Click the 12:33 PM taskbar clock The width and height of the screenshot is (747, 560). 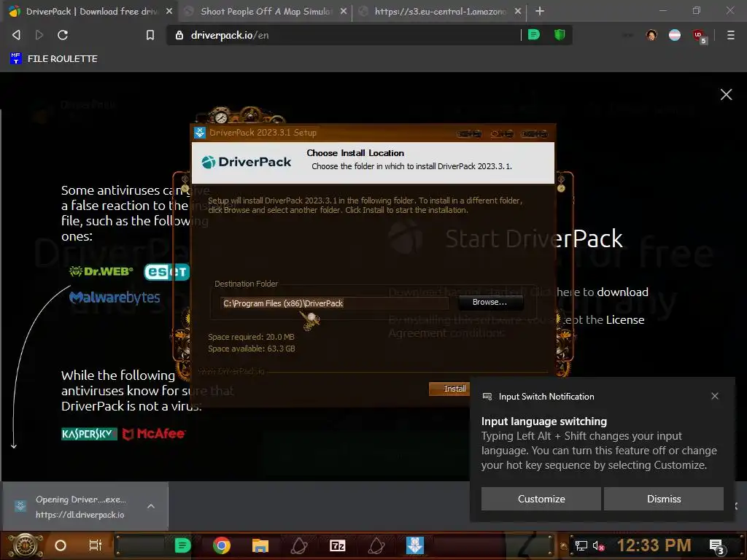pos(654,545)
